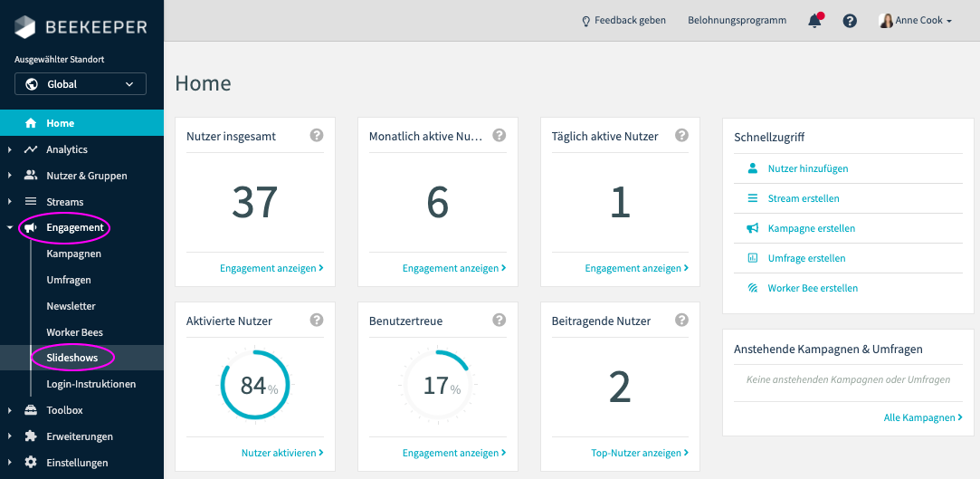Open Kampagnen in the Engagement submenu
The width and height of the screenshot is (980, 479).
[73, 254]
